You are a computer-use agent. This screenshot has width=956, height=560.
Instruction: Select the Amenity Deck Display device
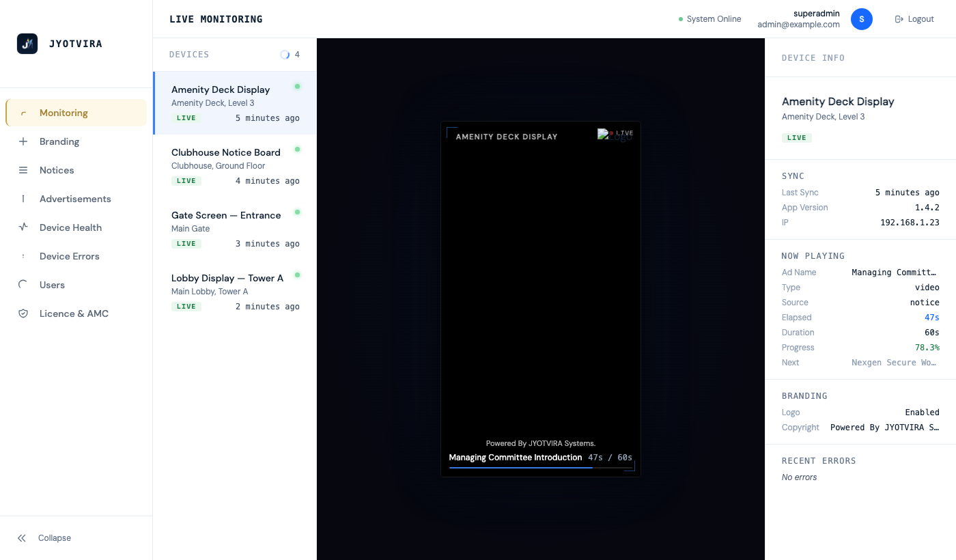click(x=235, y=103)
